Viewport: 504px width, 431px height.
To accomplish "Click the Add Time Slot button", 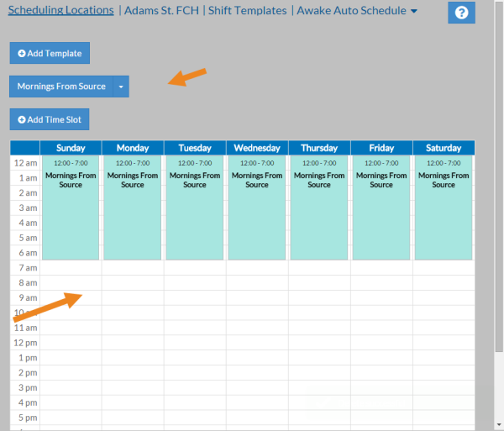I will click(x=50, y=119).
